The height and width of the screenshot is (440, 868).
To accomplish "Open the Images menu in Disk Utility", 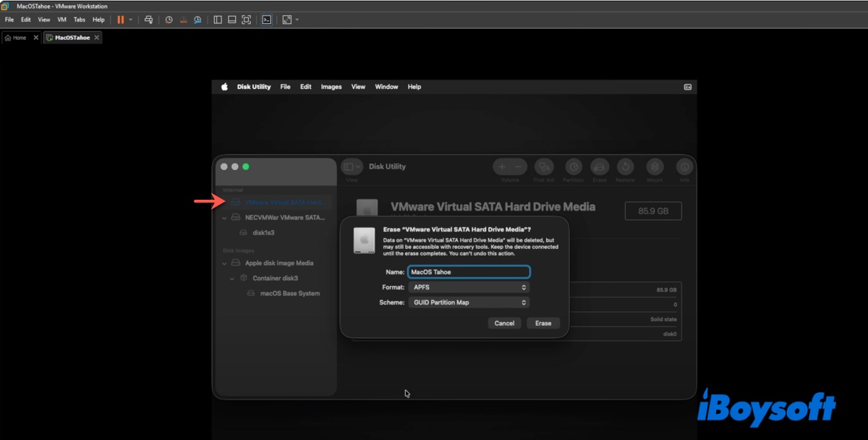I will (x=331, y=87).
